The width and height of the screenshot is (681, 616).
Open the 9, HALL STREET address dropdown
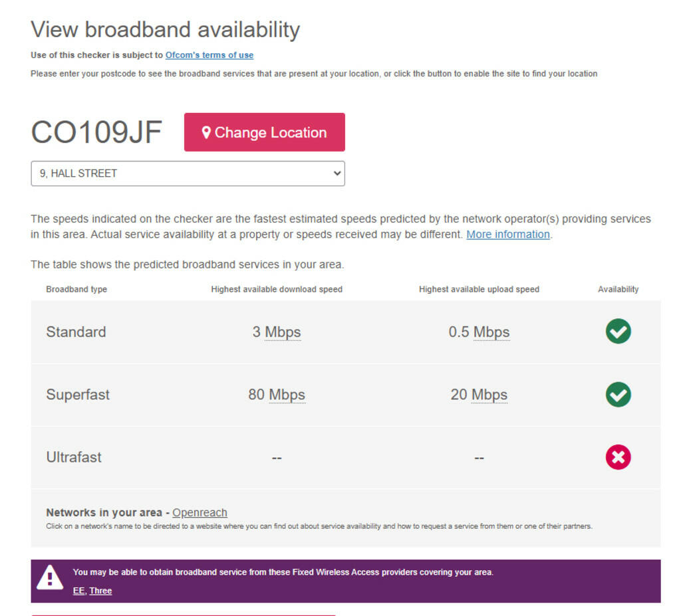point(188,173)
